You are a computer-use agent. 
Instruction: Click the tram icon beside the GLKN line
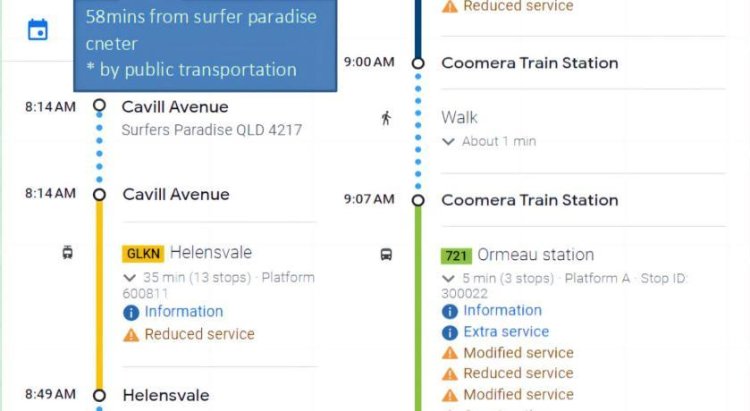67,253
